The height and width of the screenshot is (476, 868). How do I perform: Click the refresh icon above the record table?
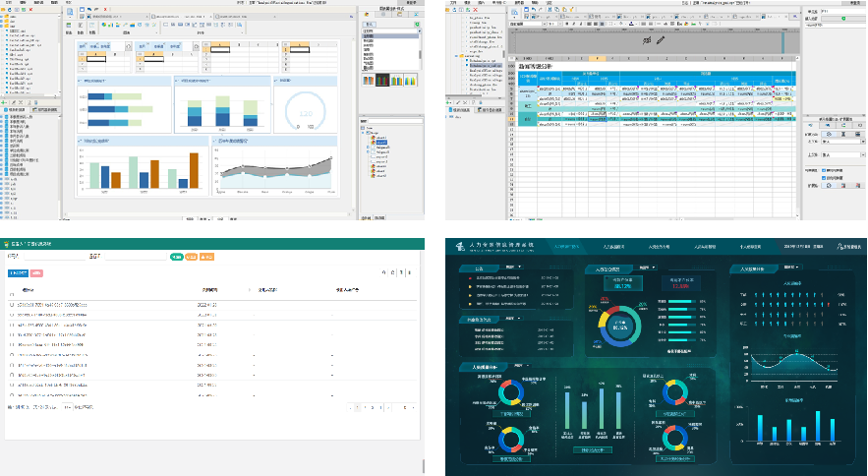394,272
